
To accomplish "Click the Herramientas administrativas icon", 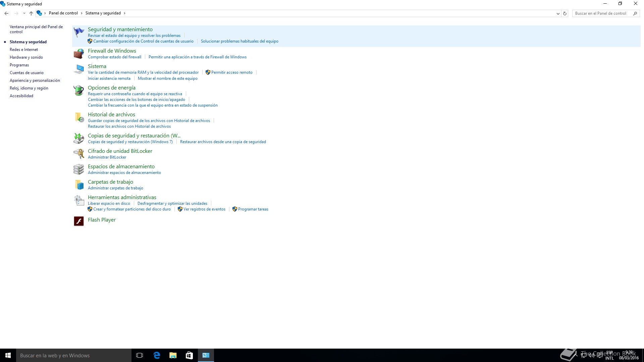I will tap(79, 200).
